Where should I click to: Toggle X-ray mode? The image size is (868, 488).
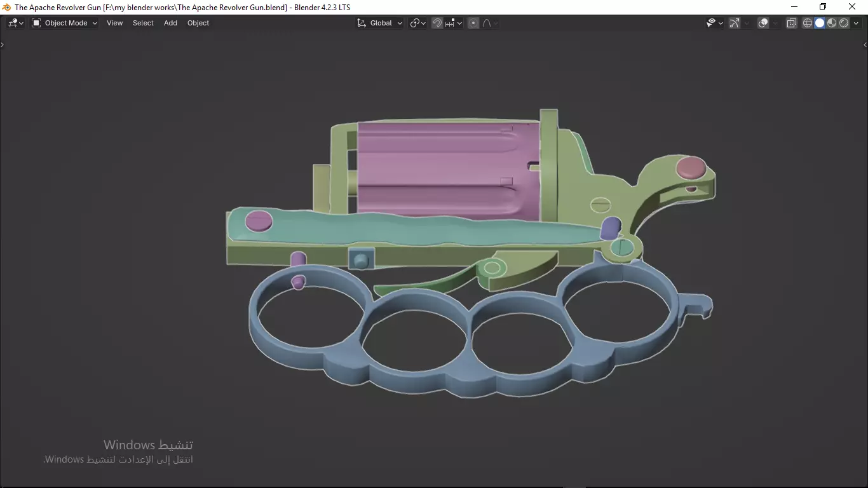coord(791,23)
